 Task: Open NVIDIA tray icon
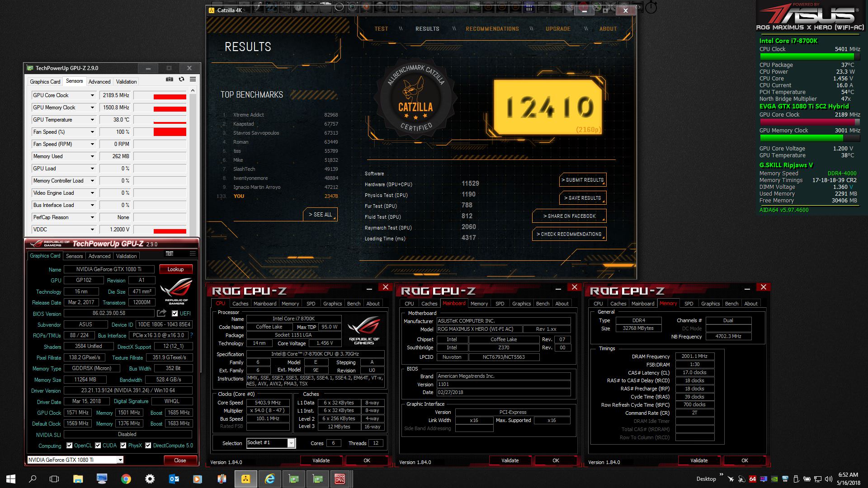[x=774, y=479]
